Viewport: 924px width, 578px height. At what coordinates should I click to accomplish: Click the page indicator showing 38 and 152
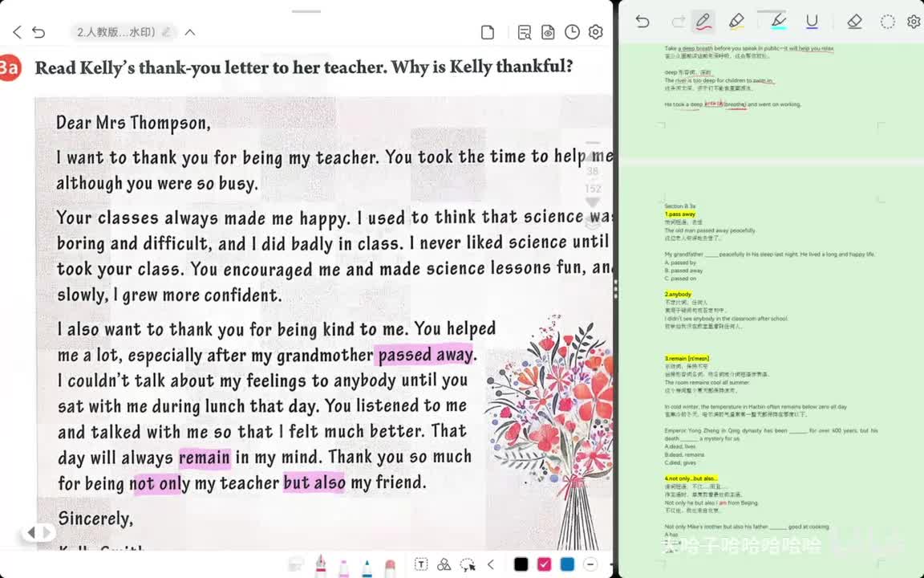tap(593, 180)
